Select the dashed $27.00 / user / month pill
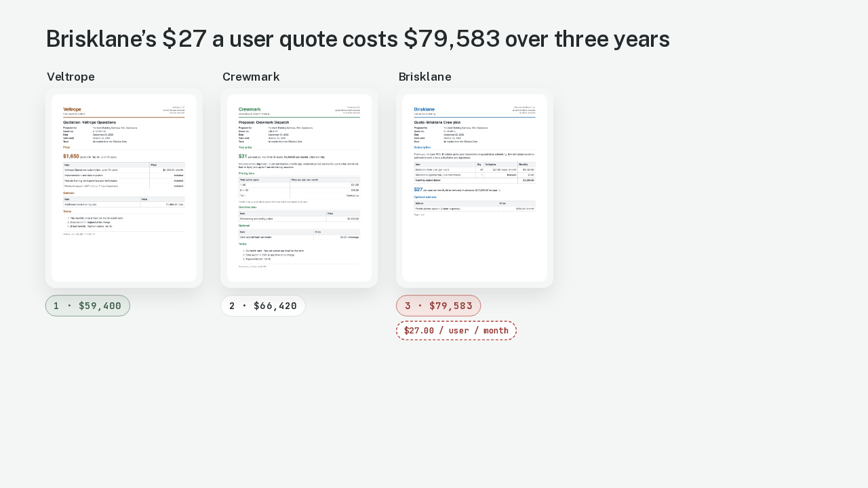Viewport: 868px width, 488px height. tap(456, 331)
